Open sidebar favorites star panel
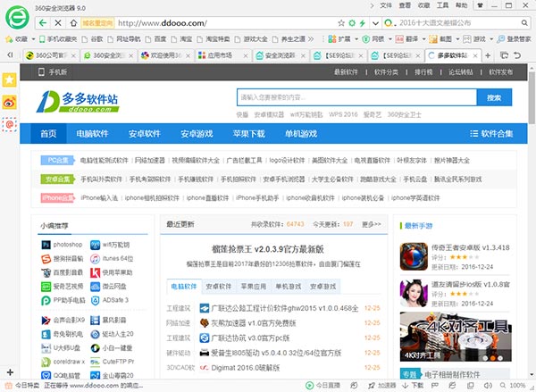536x392 pixels. tap(9, 80)
